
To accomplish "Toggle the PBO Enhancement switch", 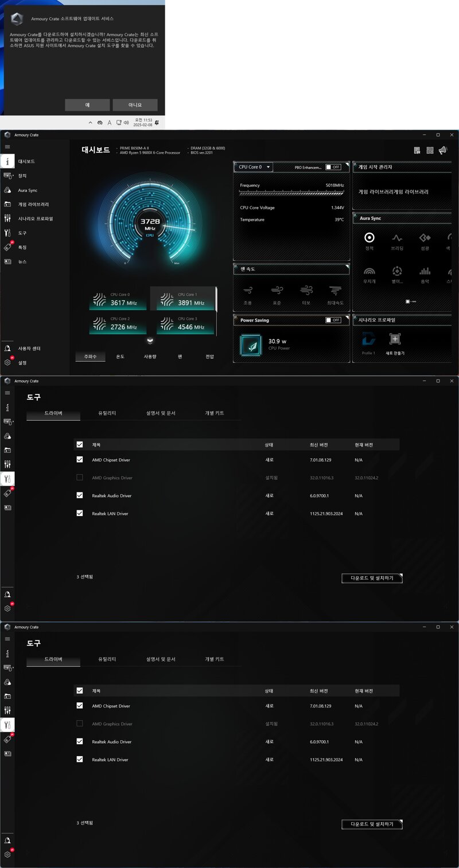I will click(x=333, y=167).
